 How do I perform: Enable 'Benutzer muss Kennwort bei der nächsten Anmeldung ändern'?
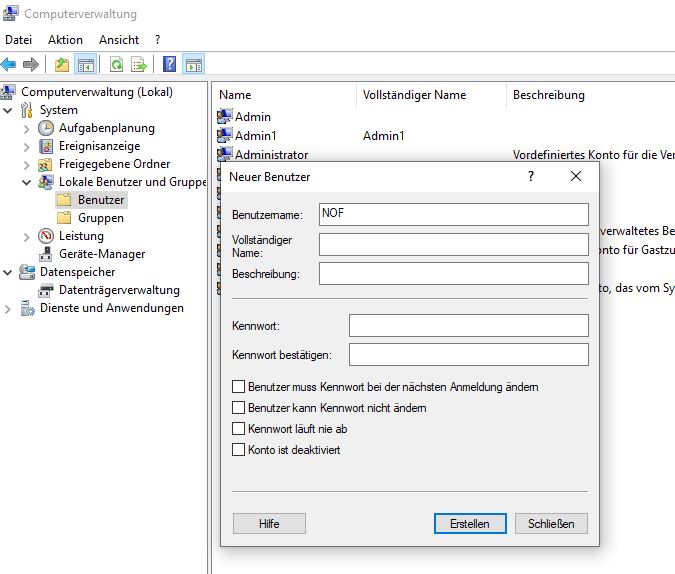(x=238, y=386)
